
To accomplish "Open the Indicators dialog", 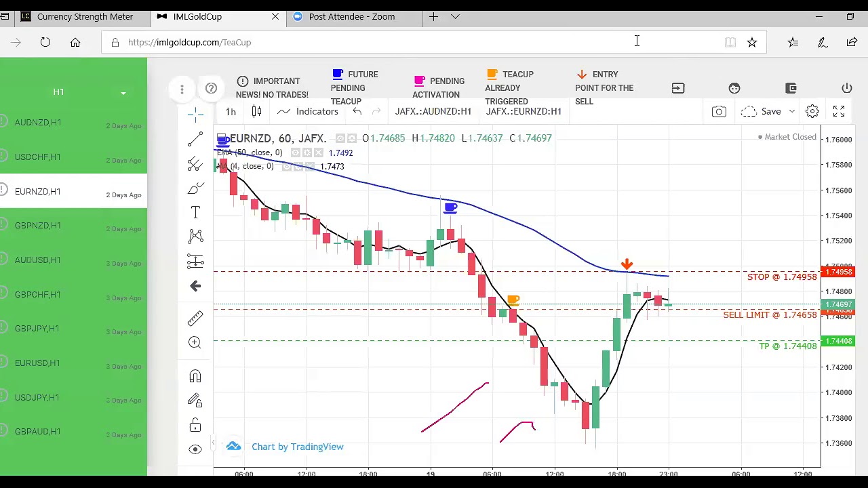I will (308, 111).
